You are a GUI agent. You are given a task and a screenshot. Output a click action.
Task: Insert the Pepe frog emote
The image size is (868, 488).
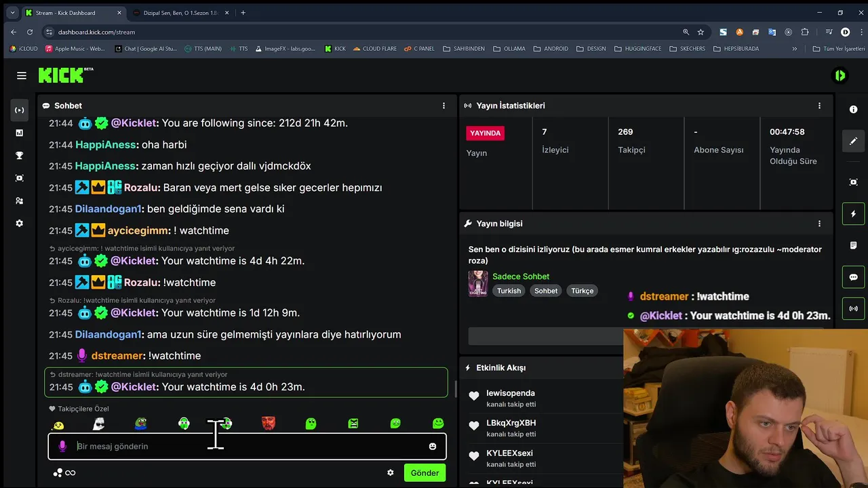point(141,424)
